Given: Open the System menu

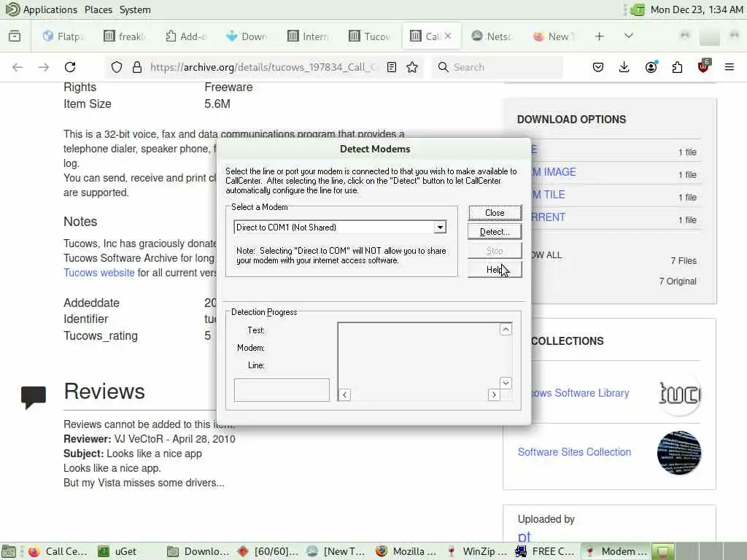Looking at the screenshot, I should point(135,9).
